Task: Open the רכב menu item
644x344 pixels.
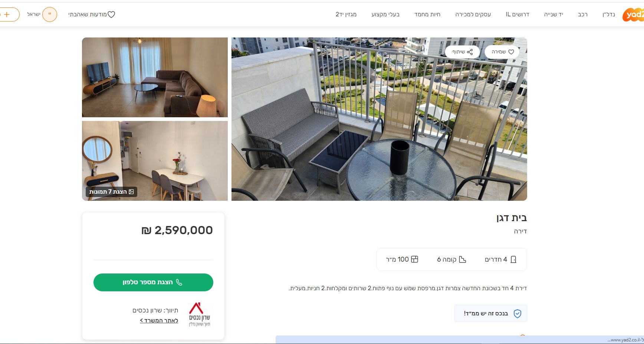Action: [583, 14]
